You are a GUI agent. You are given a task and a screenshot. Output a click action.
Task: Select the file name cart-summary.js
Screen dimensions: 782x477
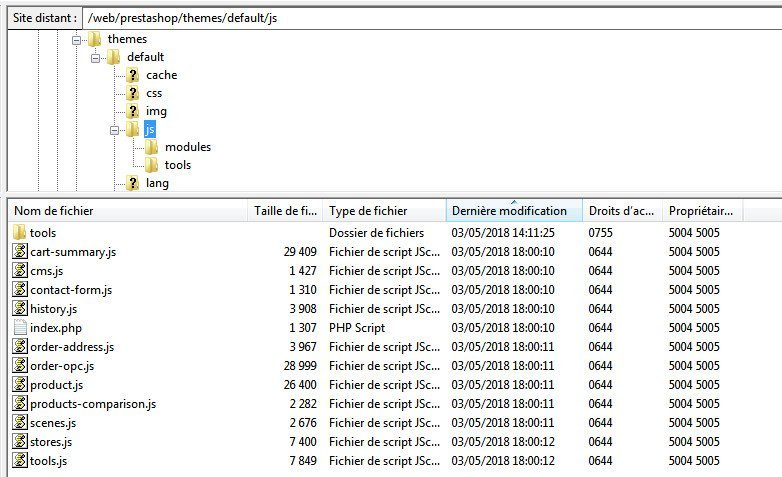tap(73, 252)
